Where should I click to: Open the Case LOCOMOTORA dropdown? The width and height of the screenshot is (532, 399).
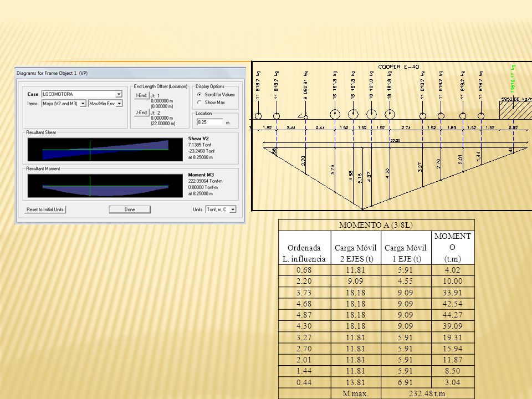[x=119, y=94]
